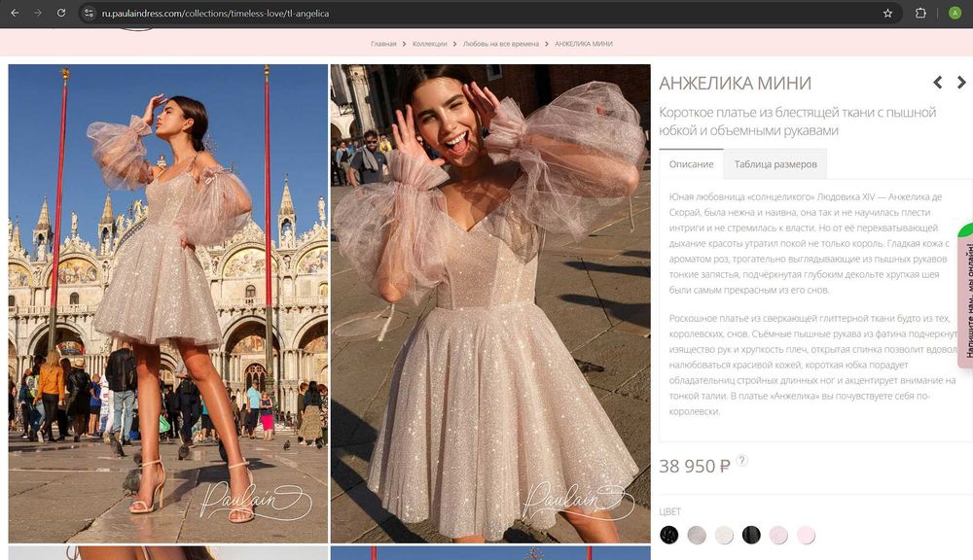The width and height of the screenshot is (973, 560).
Task: Select the gray color swatch
Action: [x=697, y=535]
